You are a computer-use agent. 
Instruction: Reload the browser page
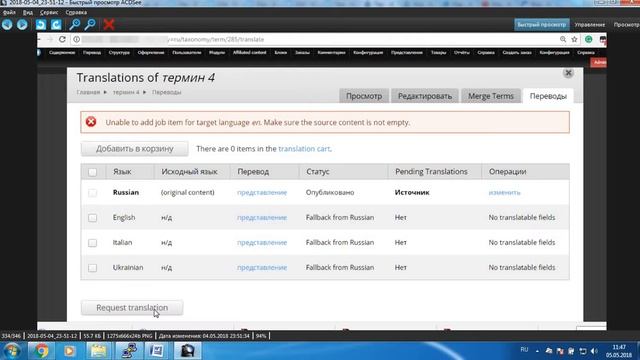[62, 39]
